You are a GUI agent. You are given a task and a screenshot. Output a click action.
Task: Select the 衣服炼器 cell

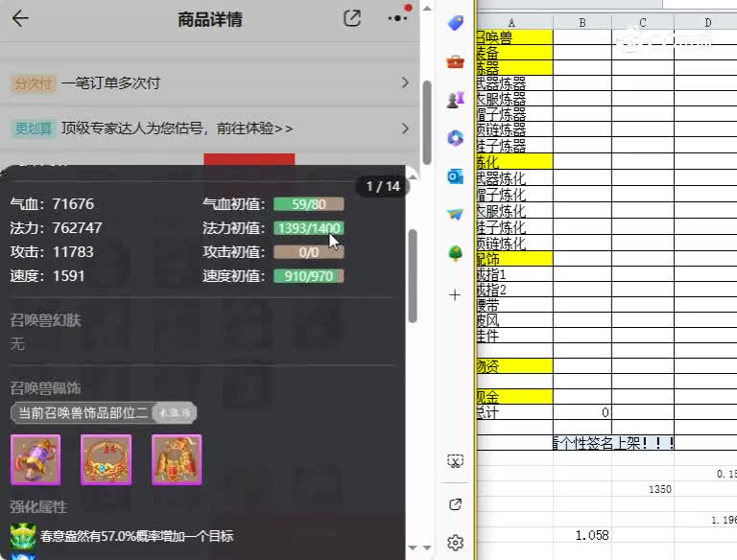(514, 99)
